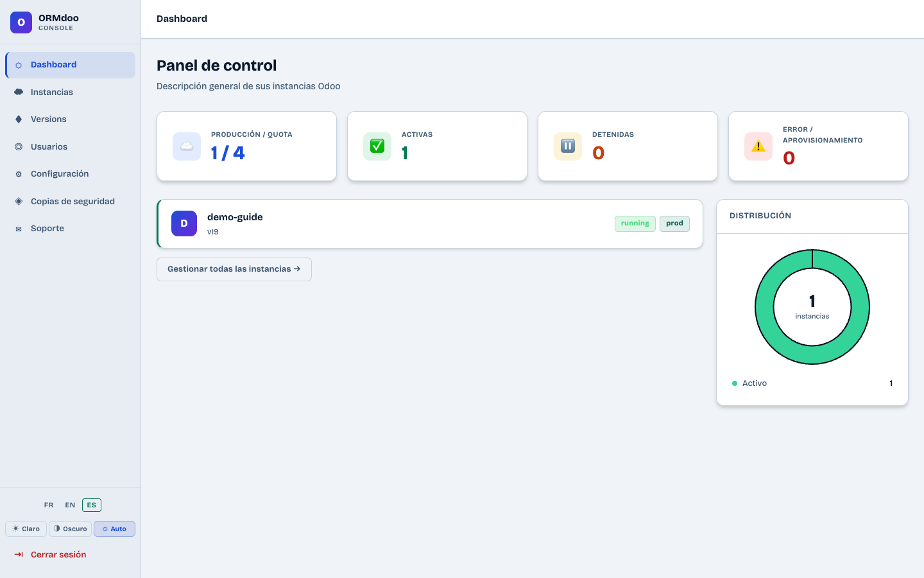Click the Activas card
Screen dimensions: 924x578
pyautogui.click(x=437, y=146)
